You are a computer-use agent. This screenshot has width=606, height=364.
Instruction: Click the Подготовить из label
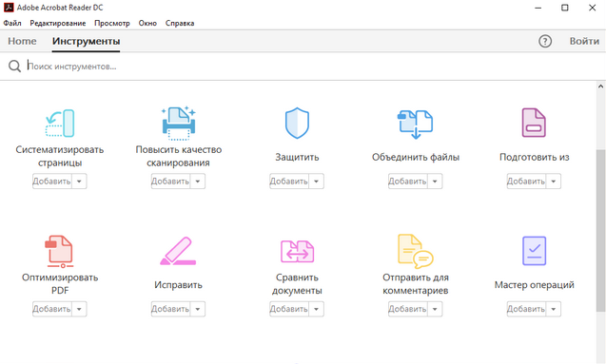point(534,157)
